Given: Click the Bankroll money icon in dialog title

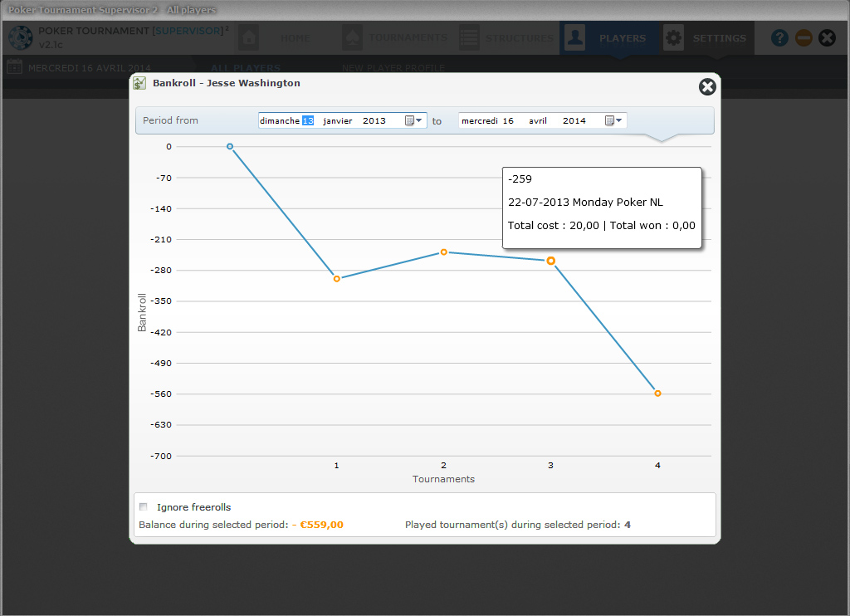Looking at the screenshot, I should click(140, 83).
